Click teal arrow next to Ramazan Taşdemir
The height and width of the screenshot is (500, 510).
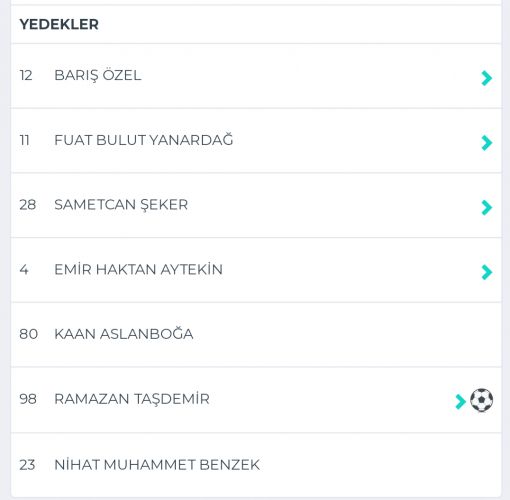pyautogui.click(x=461, y=401)
